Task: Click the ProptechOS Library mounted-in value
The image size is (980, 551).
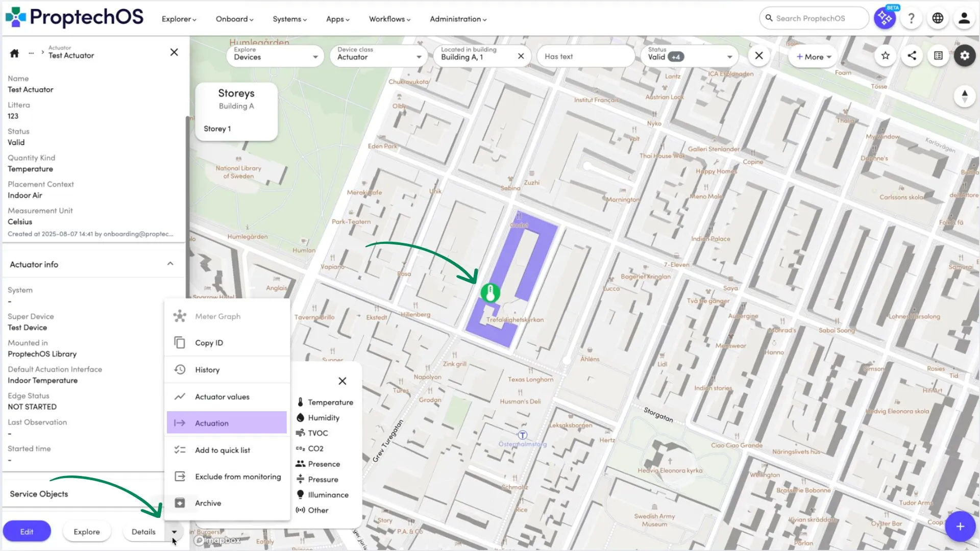Action: tap(42, 354)
